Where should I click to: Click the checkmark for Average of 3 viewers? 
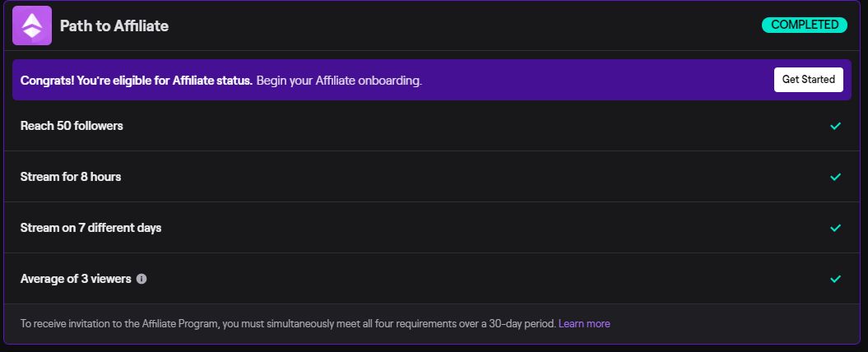click(x=835, y=278)
